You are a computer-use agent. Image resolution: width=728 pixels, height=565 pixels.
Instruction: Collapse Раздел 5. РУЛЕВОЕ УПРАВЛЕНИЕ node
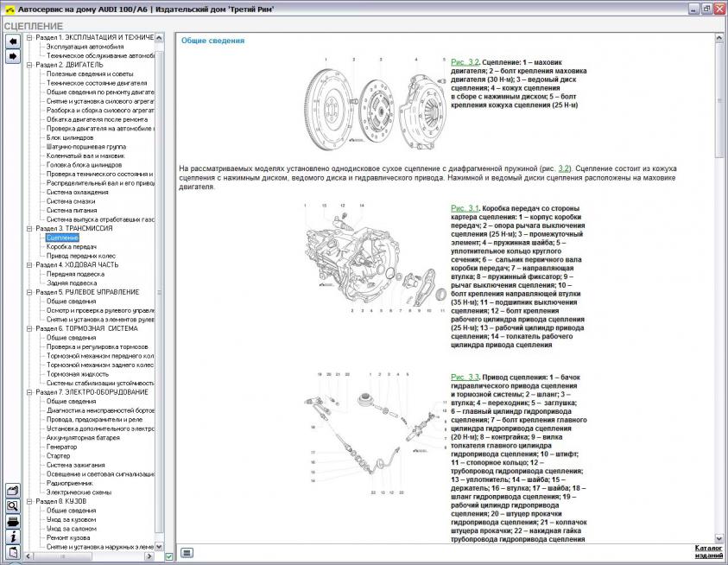(x=29, y=292)
